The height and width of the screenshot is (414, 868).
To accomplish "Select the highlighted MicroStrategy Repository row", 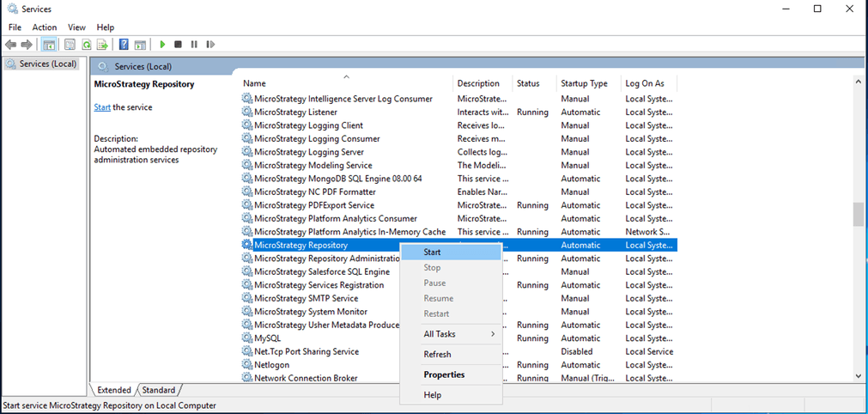I will 459,245.
